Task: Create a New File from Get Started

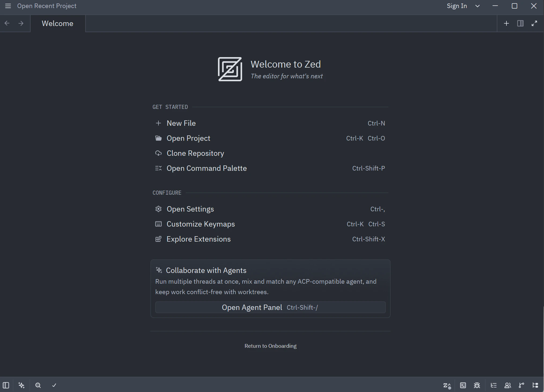Action: (x=270, y=123)
